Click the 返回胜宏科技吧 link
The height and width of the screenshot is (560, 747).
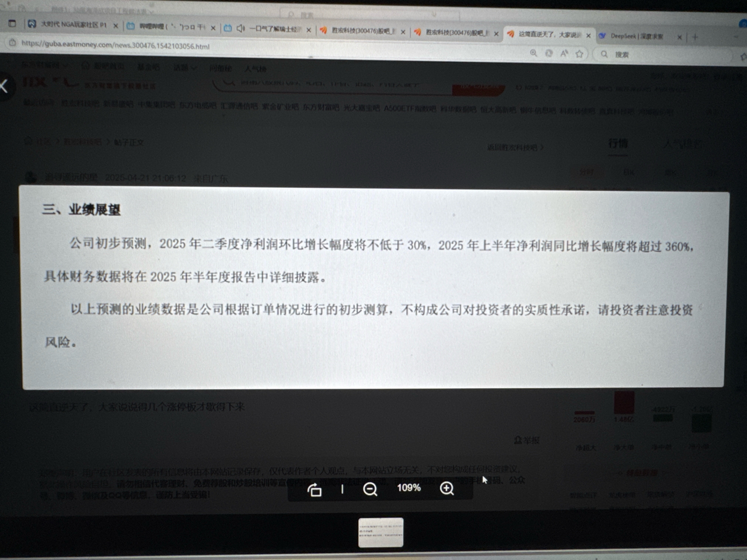514,148
